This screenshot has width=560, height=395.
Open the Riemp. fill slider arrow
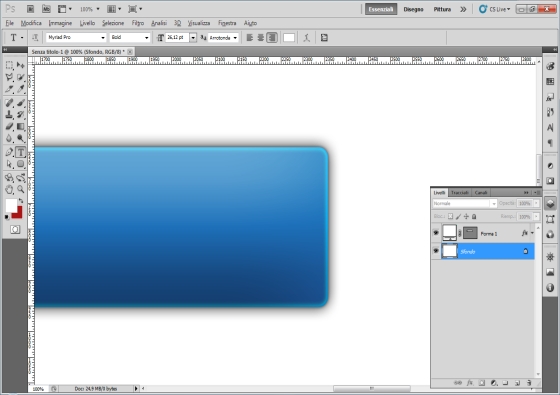[536, 216]
